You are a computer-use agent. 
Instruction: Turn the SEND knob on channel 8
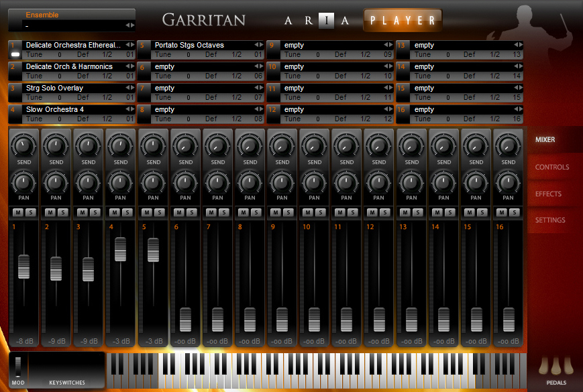(250, 145)
